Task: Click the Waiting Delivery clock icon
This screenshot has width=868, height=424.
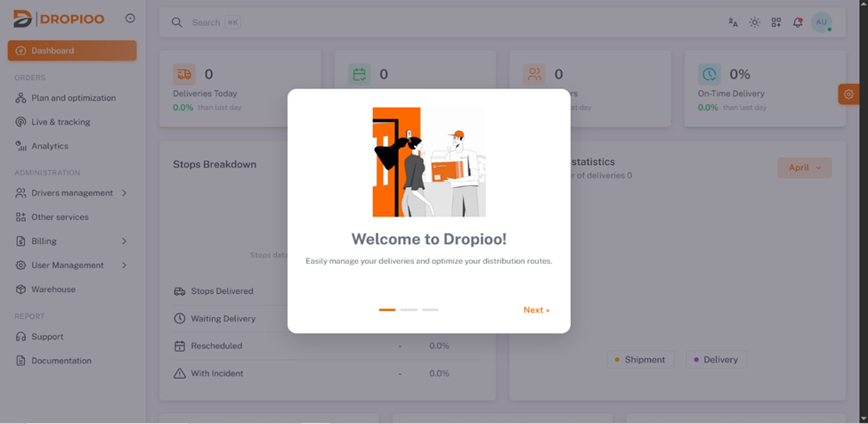Action: pyautogui.click(x=179, y=318)
